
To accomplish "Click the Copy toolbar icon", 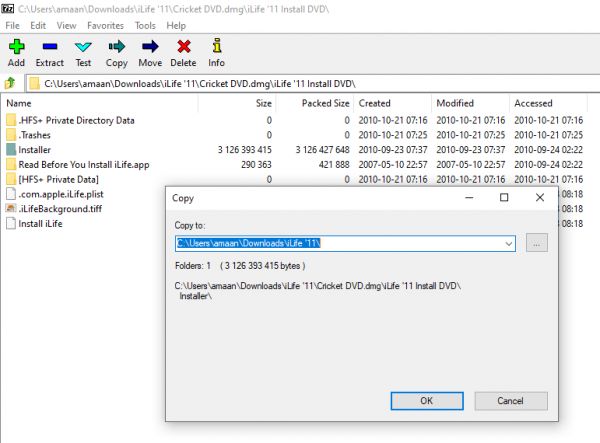I will (x=116, y=46).
